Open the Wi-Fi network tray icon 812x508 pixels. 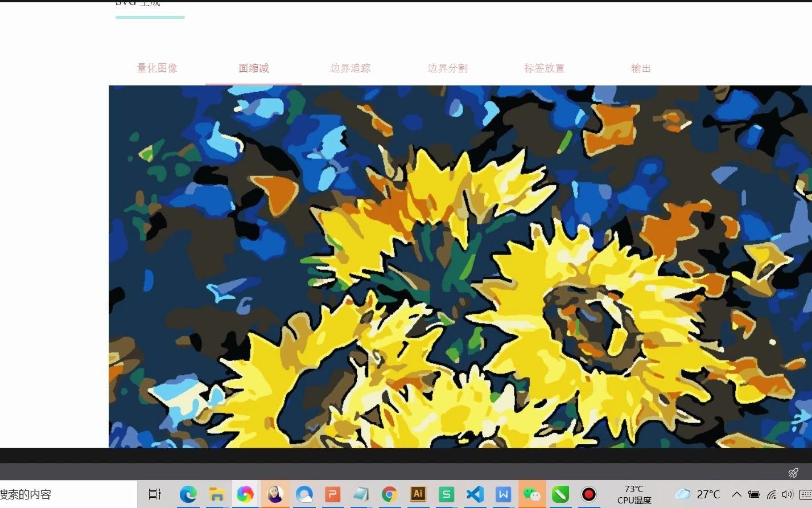coord(771,494)
